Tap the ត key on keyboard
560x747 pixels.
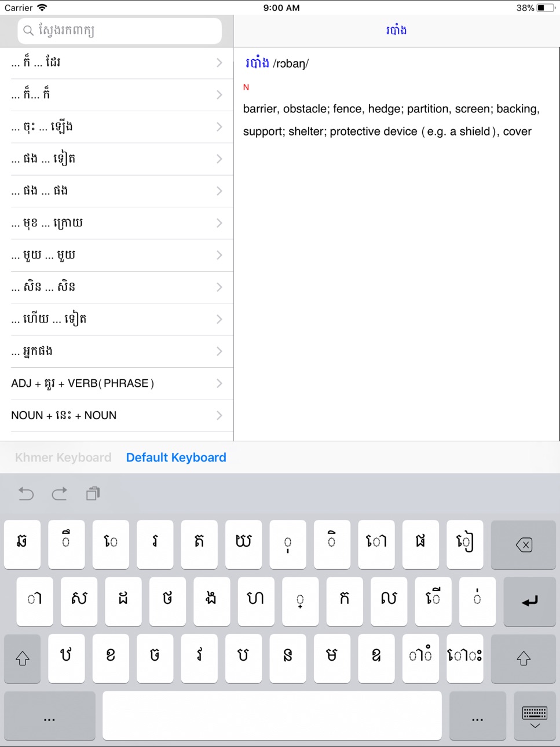[199, 544]
